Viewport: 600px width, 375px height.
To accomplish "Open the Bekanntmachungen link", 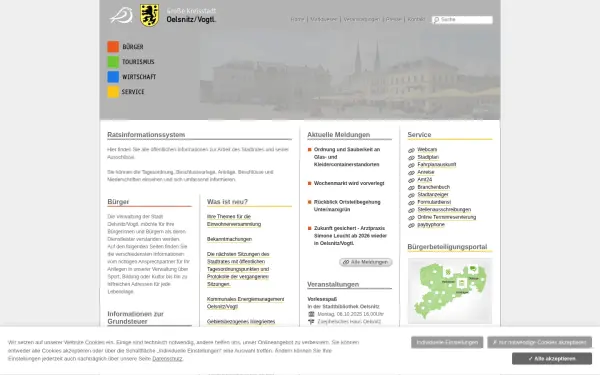I will (229, 239).
